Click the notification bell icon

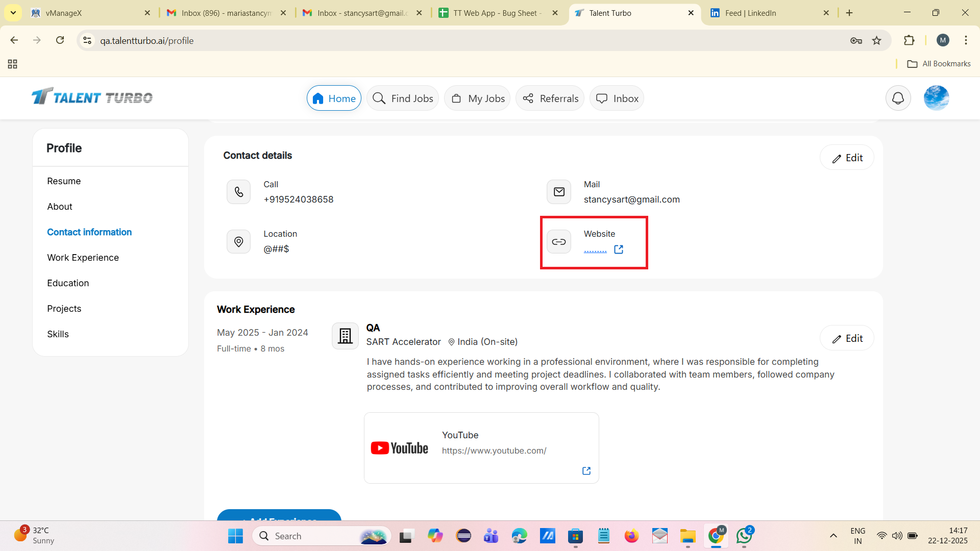(x=898, y=98)
